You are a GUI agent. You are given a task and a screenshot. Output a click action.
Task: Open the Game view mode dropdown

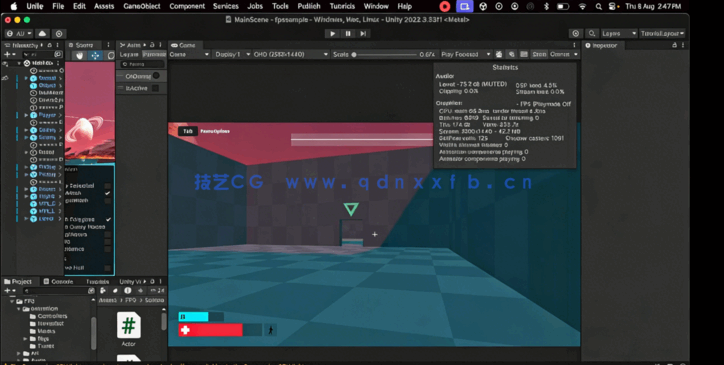[189, 55]
